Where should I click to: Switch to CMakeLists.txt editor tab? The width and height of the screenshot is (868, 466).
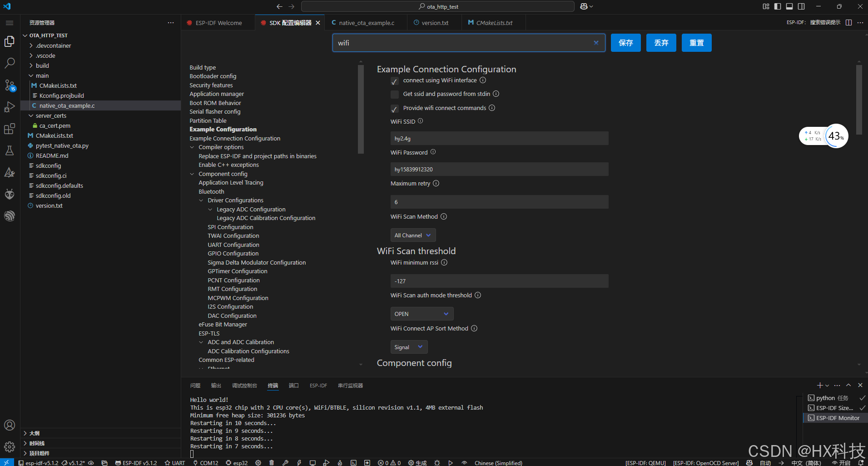coord(494,23)
